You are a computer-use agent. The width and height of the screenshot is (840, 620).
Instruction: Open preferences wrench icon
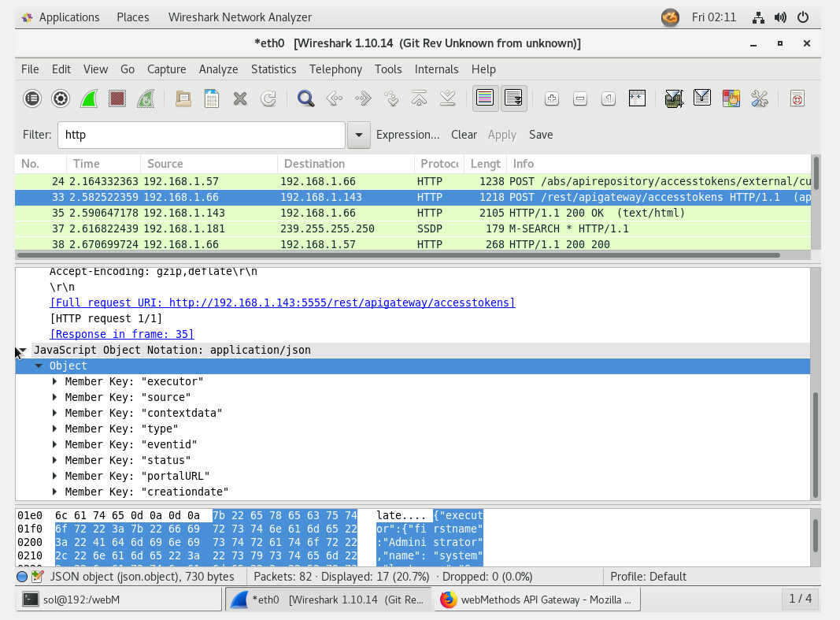759,98
